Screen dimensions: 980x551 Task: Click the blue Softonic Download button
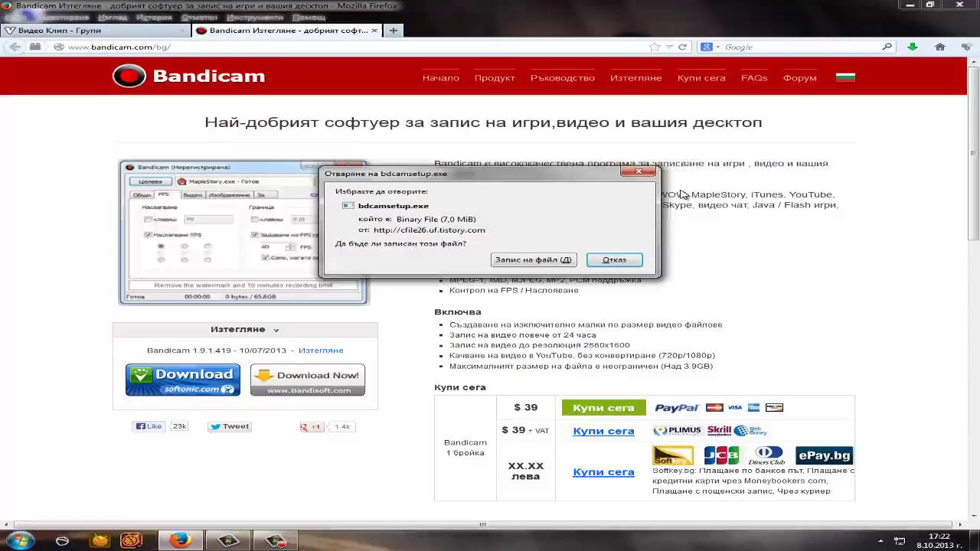(x=182, y=380)
